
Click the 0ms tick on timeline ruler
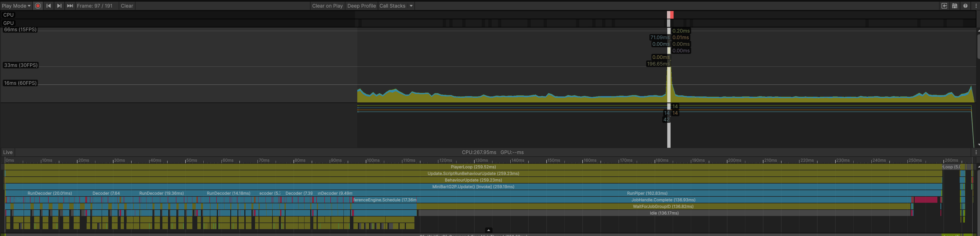pyautogui.click(x=10, y=160)
